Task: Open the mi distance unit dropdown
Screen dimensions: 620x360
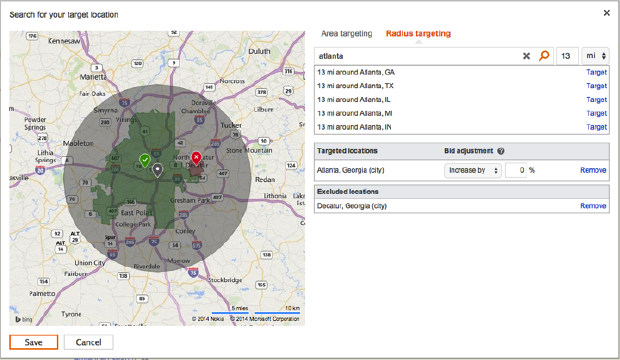Action: (x=595, y=56)
